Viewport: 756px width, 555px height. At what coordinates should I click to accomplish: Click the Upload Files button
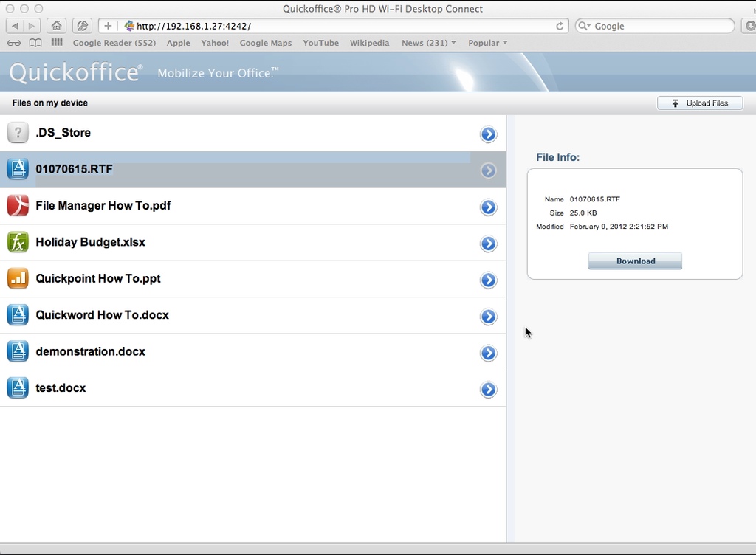[x=700, y=103]
